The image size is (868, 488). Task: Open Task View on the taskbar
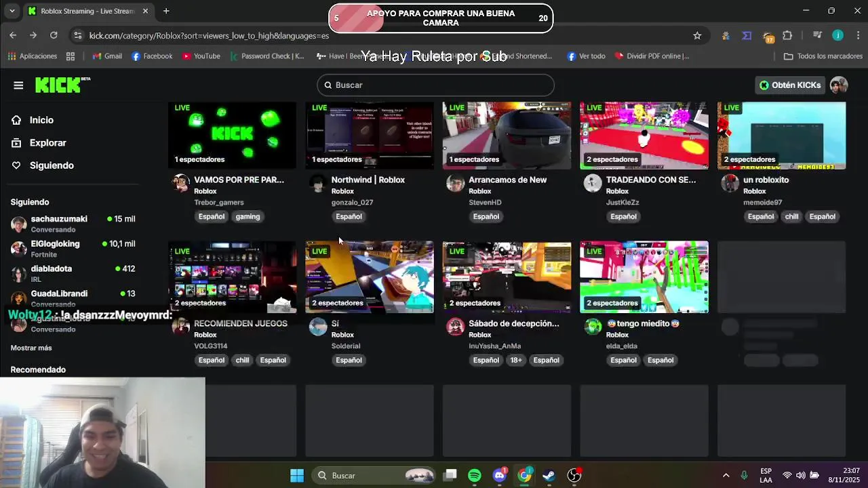pos(450,475)
